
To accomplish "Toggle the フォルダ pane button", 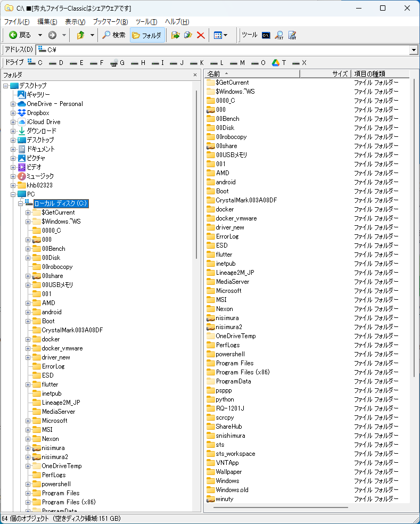I will point(147,35).
